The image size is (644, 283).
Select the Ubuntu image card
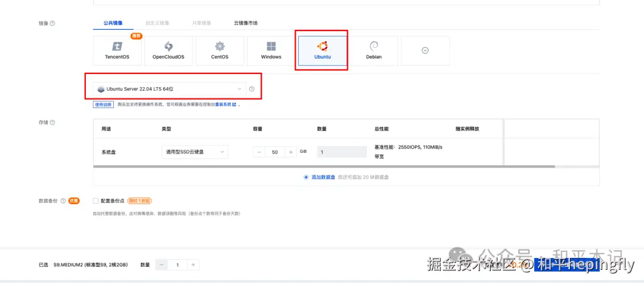323,51
